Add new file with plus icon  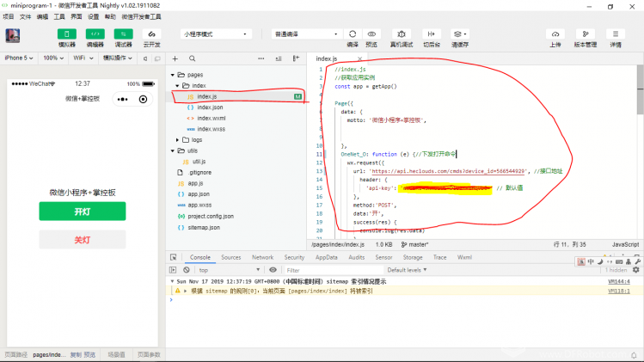pyautogui.click(x=175, y=58)
